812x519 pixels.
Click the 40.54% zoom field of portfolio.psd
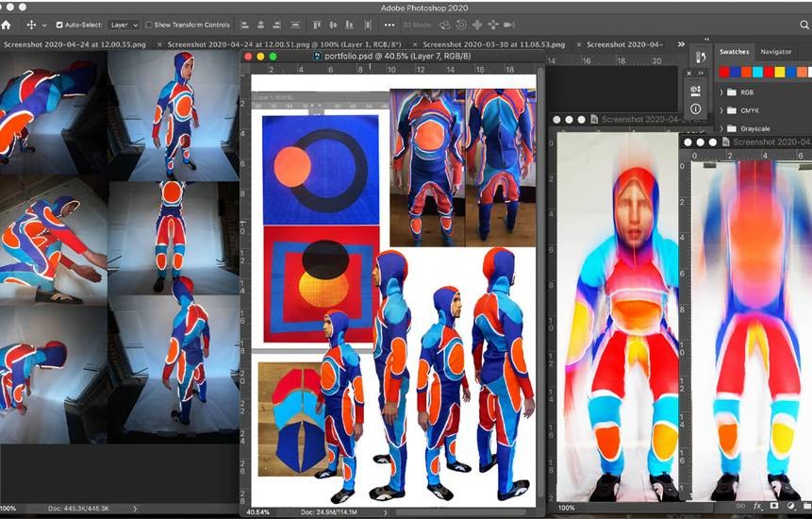[257, 511]
